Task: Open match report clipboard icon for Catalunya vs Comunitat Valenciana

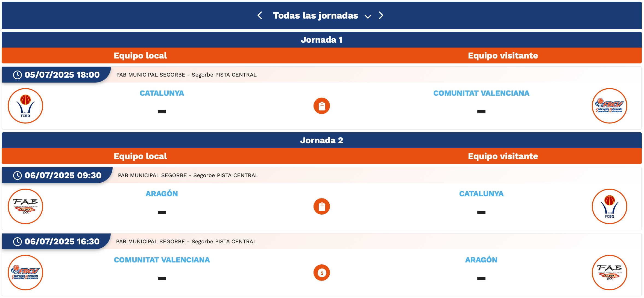Action: point(322,106)
